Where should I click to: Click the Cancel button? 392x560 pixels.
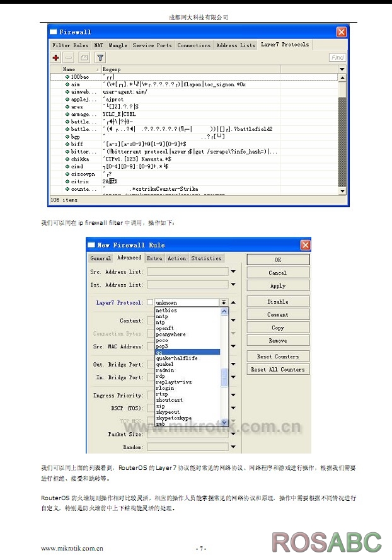278,273
